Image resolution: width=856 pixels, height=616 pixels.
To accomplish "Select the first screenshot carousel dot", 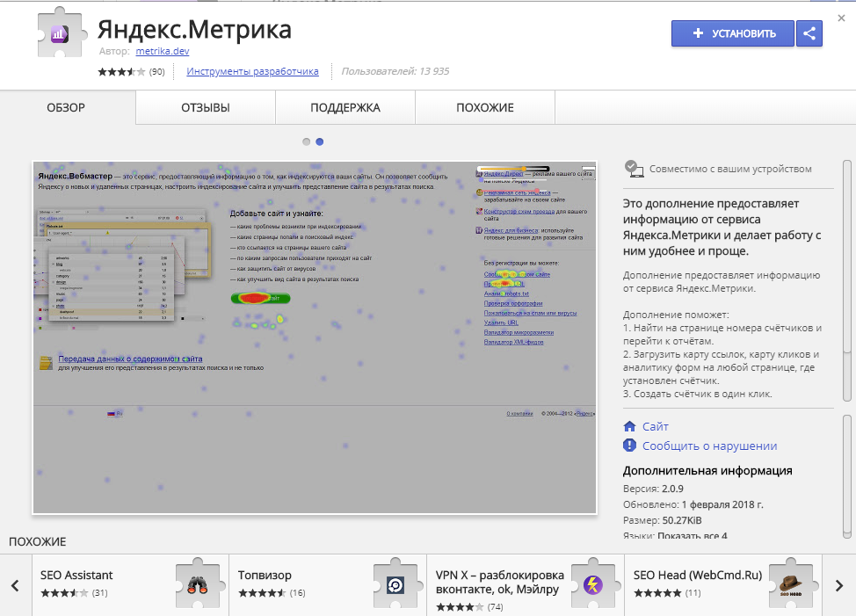I will (306, 141).
